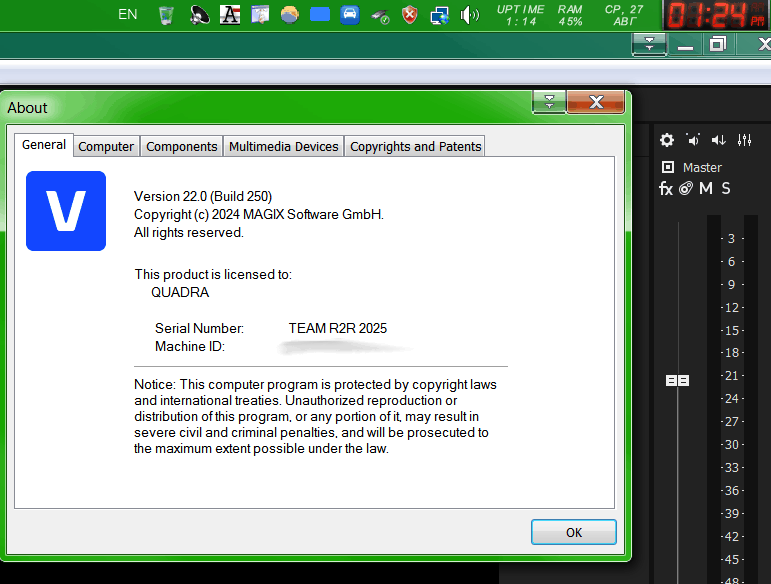Viewport: 771px width, 584px height.
Task: Click the UPTIME 1:14 indicator
Action: [x=520, y=15]
